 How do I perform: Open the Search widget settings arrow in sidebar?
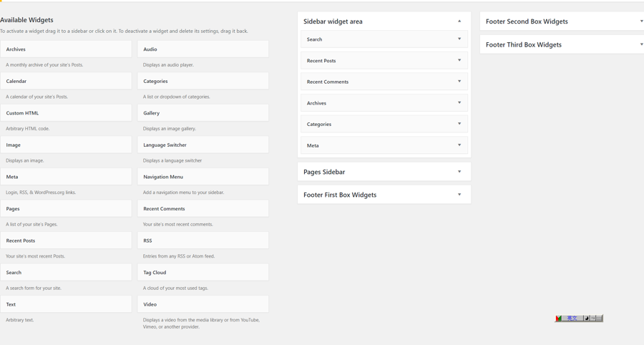click(x=459, y=39)
